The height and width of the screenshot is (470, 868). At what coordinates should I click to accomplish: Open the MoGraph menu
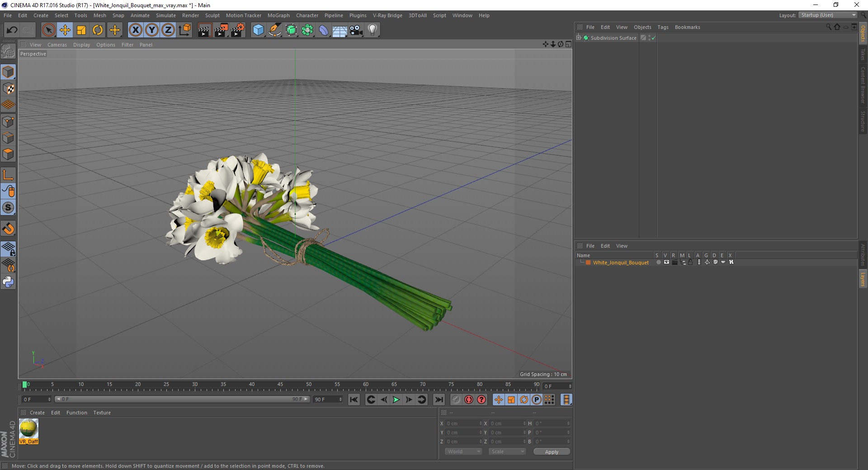tap(278, 15)
